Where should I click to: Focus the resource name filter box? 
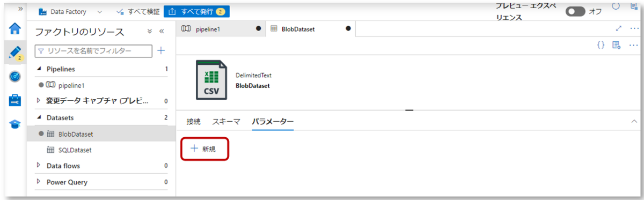(x=93, y=50)
